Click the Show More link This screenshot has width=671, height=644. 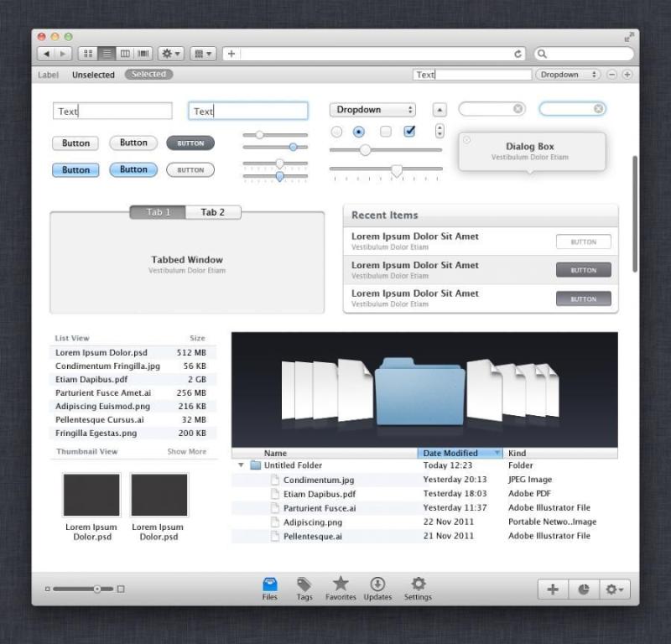click(186, 452)
